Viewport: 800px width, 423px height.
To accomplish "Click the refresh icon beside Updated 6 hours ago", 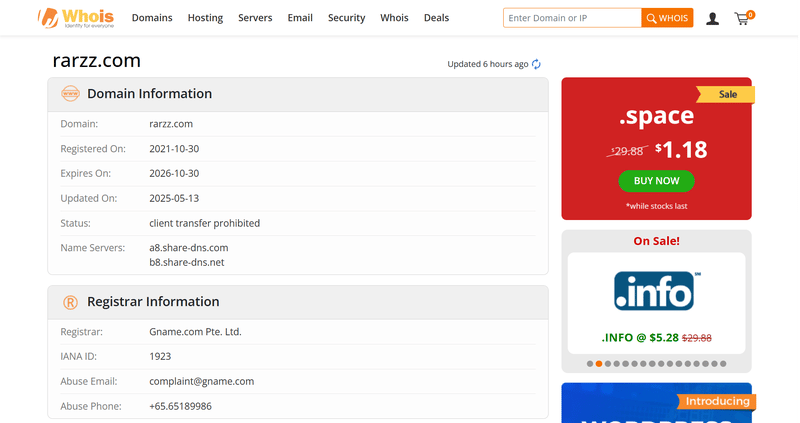I will pos(536,64).
